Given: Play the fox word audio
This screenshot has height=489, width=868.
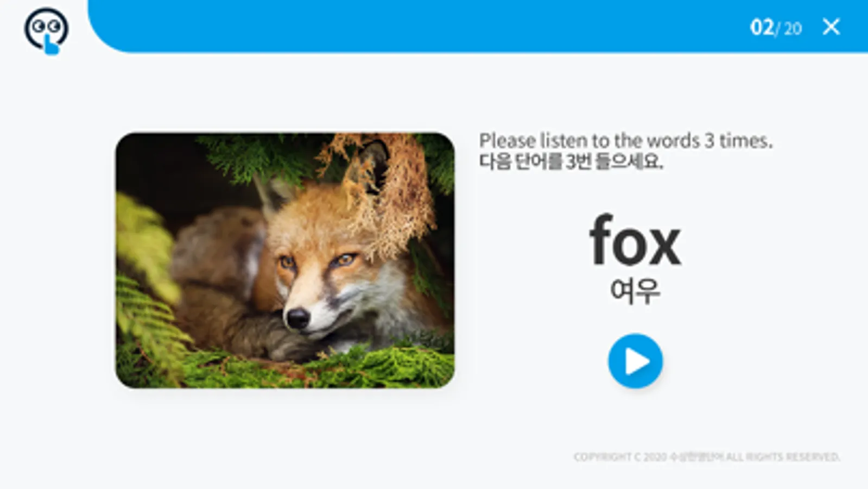Looking at the screenshot, I should (635, 361).
